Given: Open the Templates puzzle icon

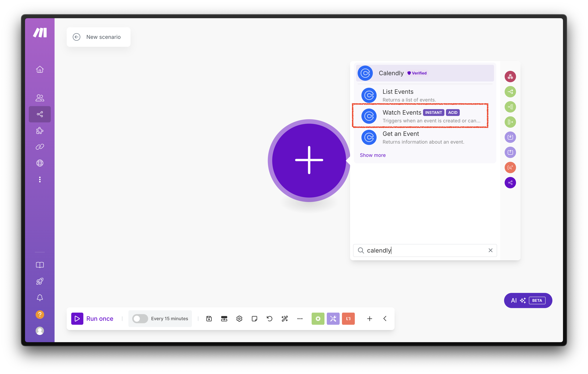Looking at the screenshot, I should [x=40, y=131].
